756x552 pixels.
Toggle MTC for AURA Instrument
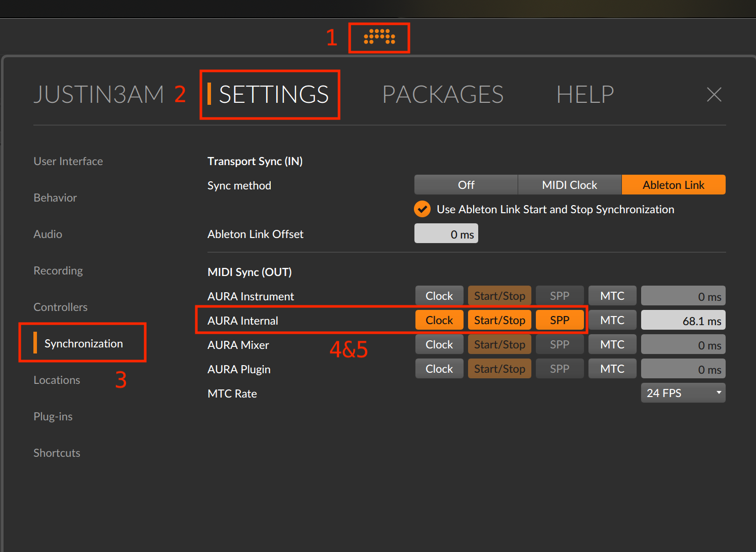click(x=612, y=296)
